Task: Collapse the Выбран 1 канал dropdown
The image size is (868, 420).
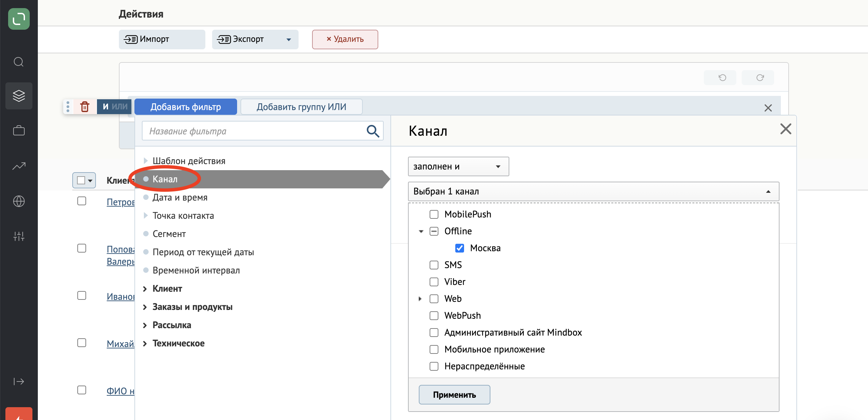Action: tap(593, 191)
